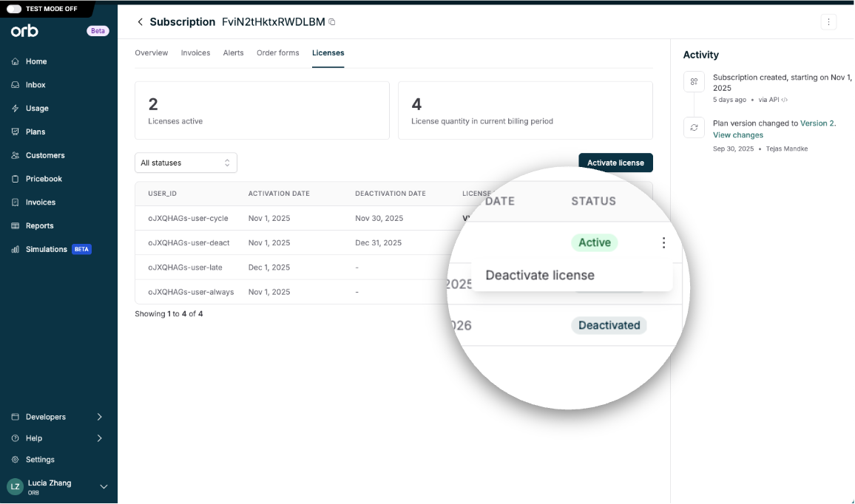This screenshot has width=855, height=504.
Task: Click the Licenses active count card
Action: tap(263, 111)
